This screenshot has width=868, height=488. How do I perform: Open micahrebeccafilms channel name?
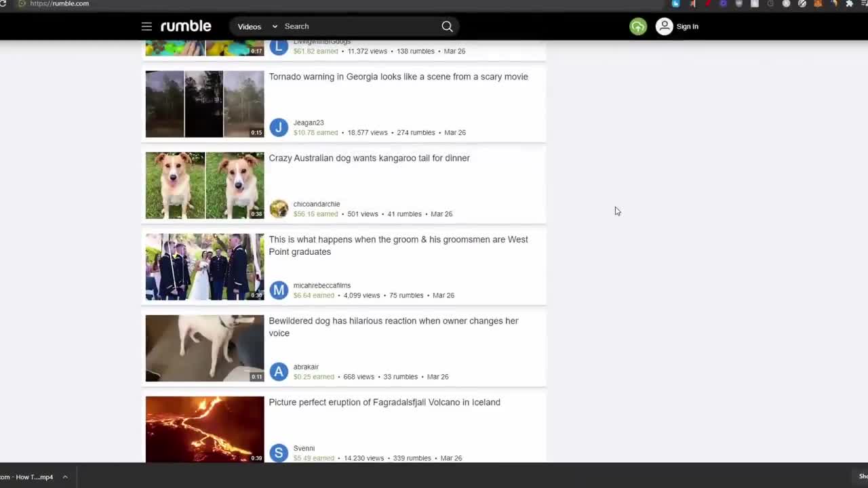(x=322, y=285)
